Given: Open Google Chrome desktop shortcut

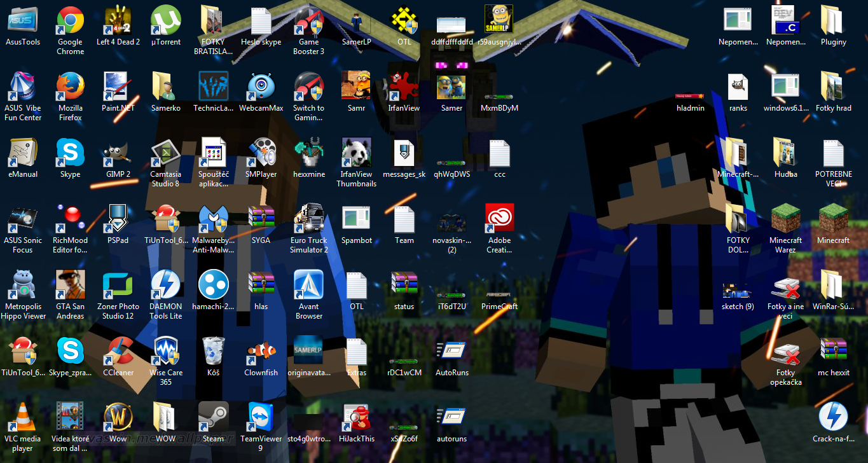Looking at the screenshot, I should (x=70, y=22).
